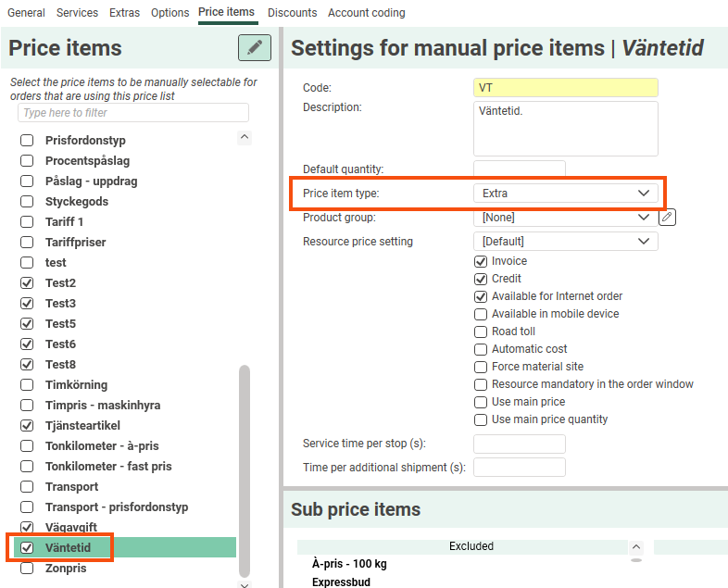Click the scroll up arrow in price items list
728x588 pixels.
coord(245,137)
